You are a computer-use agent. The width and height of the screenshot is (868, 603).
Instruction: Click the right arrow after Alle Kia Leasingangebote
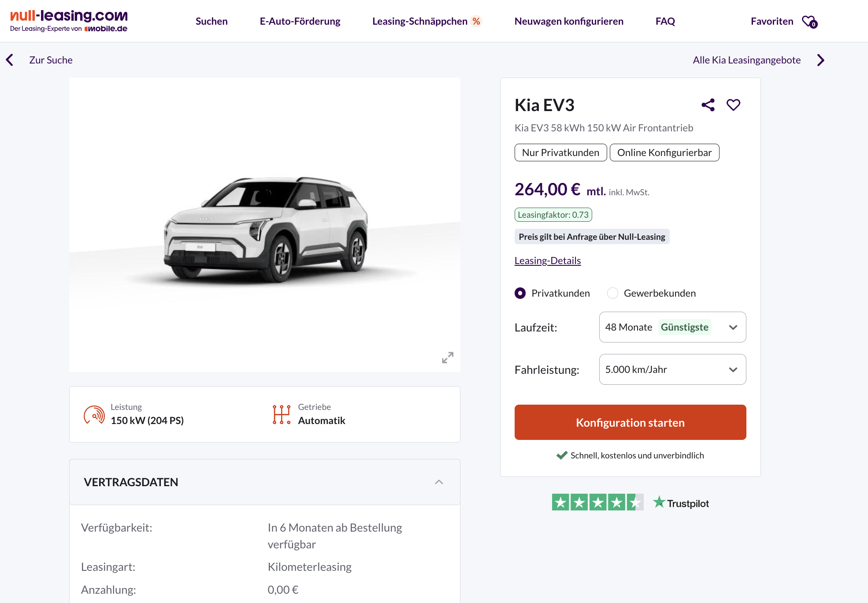(820, 60)
